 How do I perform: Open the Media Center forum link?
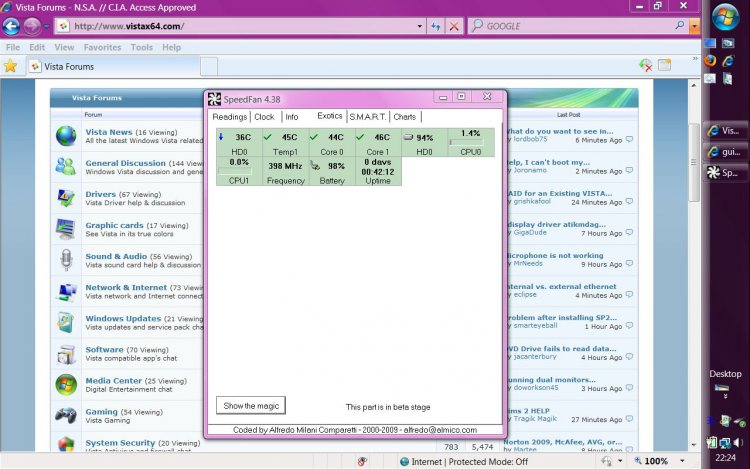click(113, 381)
